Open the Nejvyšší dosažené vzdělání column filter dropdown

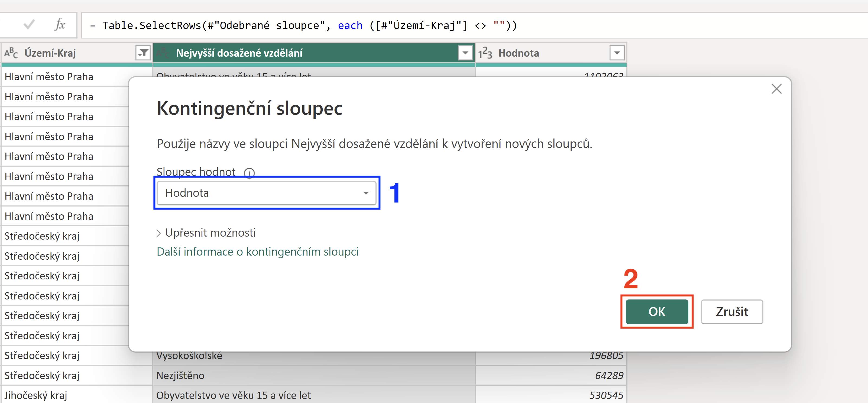click(465, 53)
